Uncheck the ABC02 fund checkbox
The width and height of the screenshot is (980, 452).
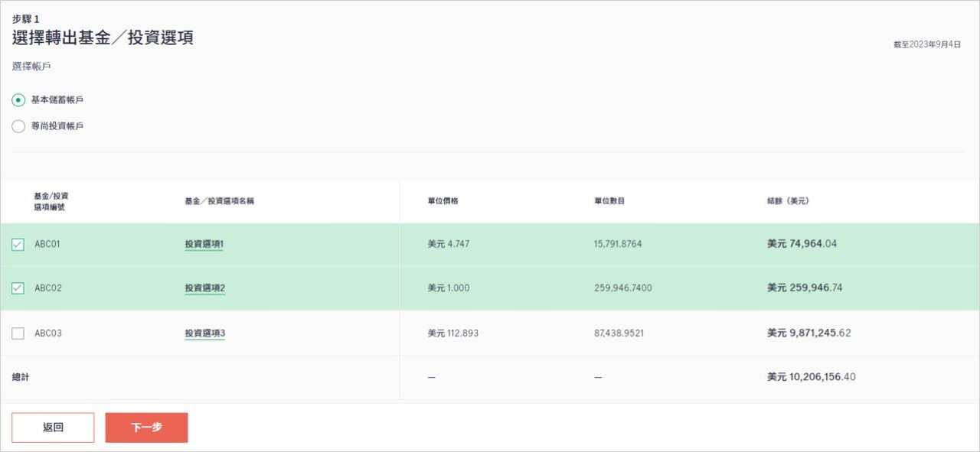[x=18, y=288]
